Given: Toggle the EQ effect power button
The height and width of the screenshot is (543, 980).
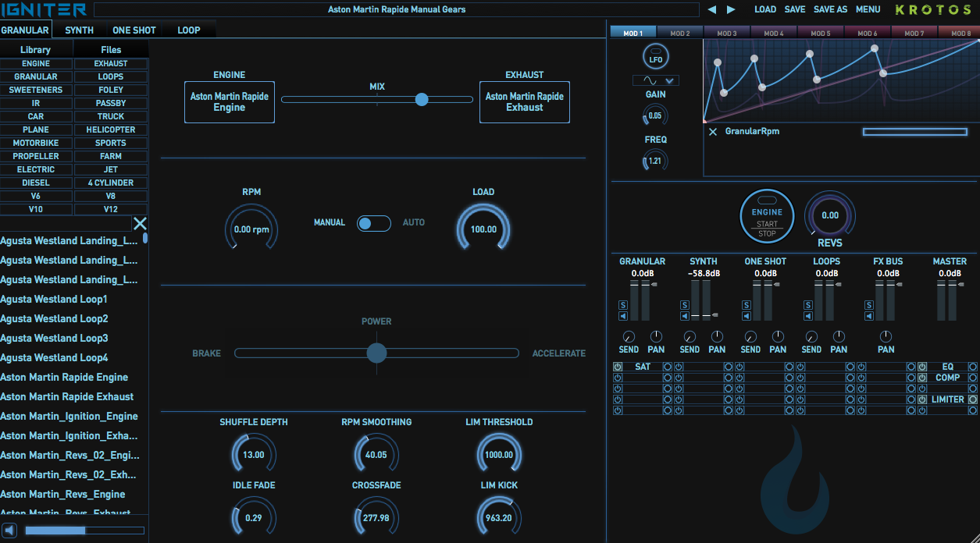Looking at the screenshot, I should pos(922,367).
